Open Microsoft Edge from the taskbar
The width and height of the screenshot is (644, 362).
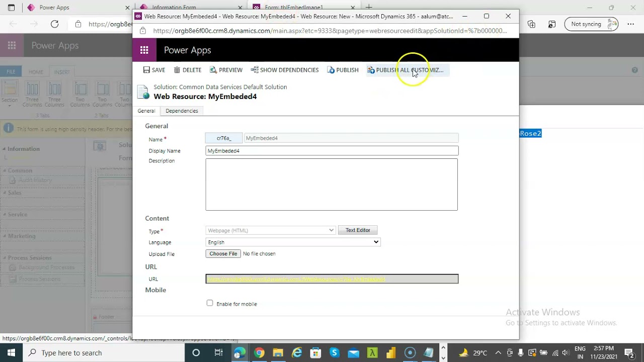(x=239, y=352)
